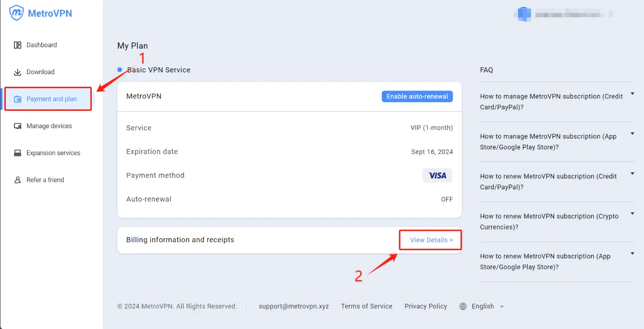The image size is (644, 329).
Task: Open the Privacy Policy link
Action: (x=425, y=306)
